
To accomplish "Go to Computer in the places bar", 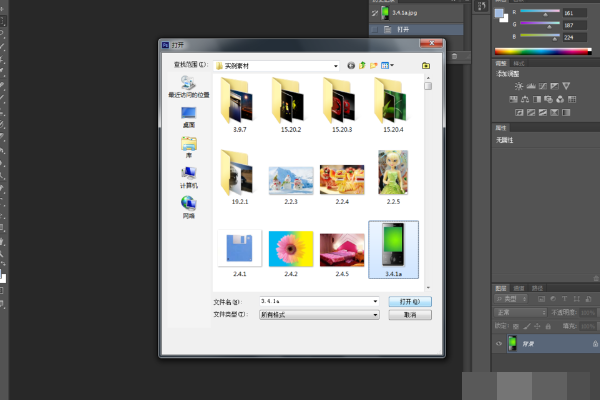I will click(x=189, y=178).
